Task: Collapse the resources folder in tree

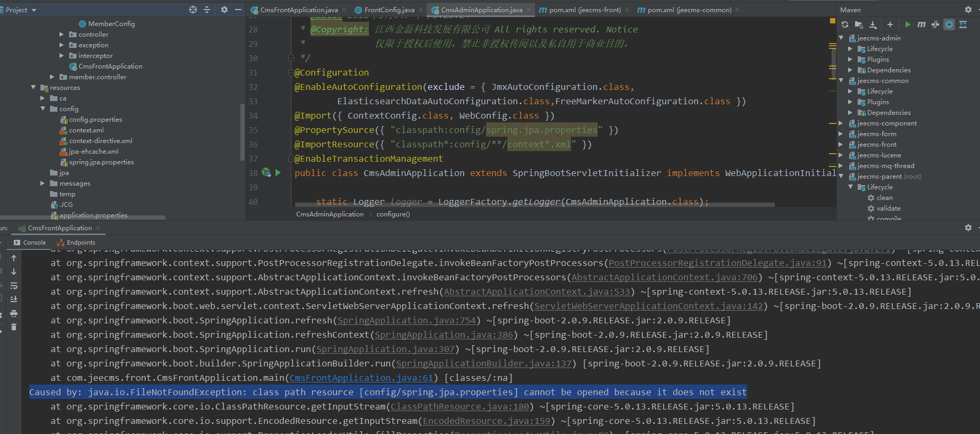Action: [x=33, y=88]
